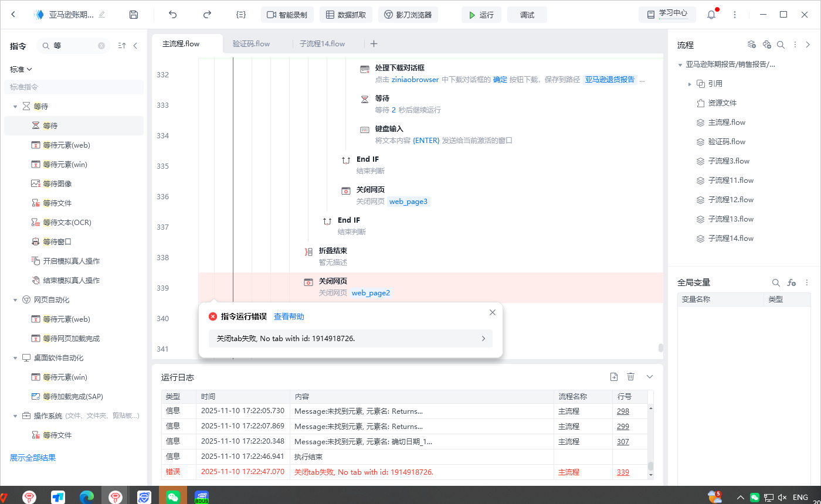821x504 pixels.
Task: Add a new flow tab with plus
Action: (x=374, y=44)
